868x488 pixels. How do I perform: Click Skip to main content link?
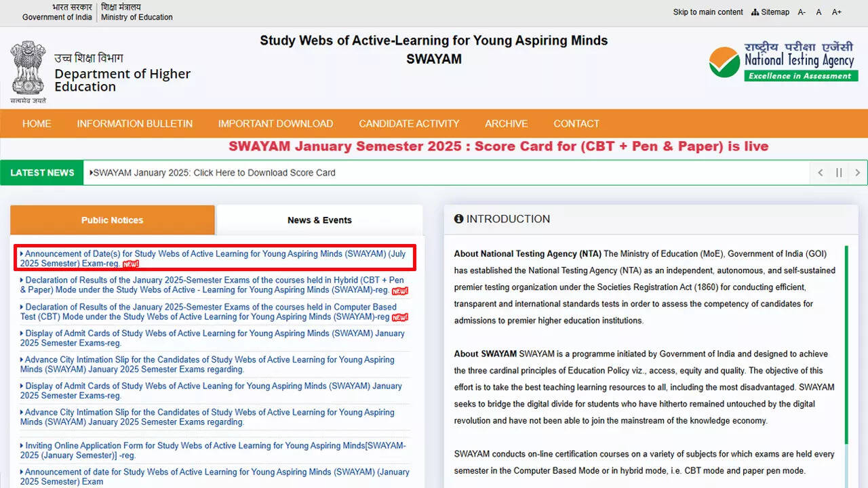coord(708,12)
